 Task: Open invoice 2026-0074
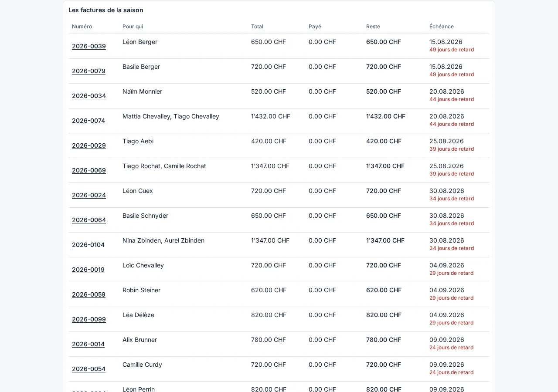(x=88, y=121)
